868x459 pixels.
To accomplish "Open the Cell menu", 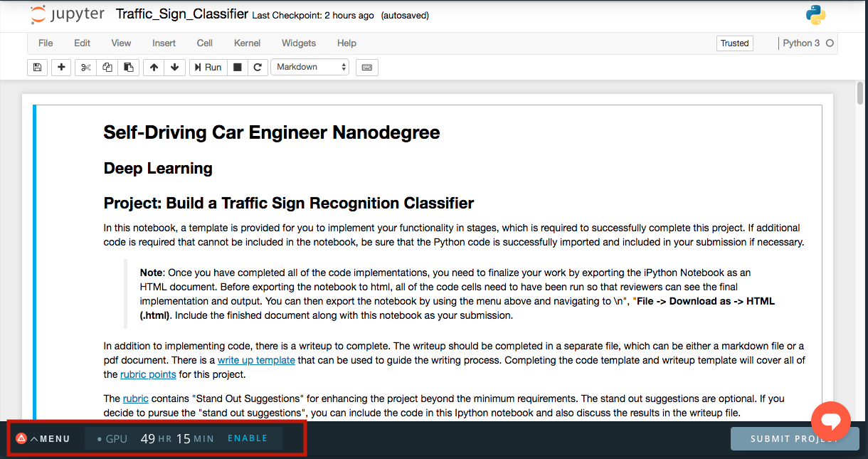I will (205, 43).
